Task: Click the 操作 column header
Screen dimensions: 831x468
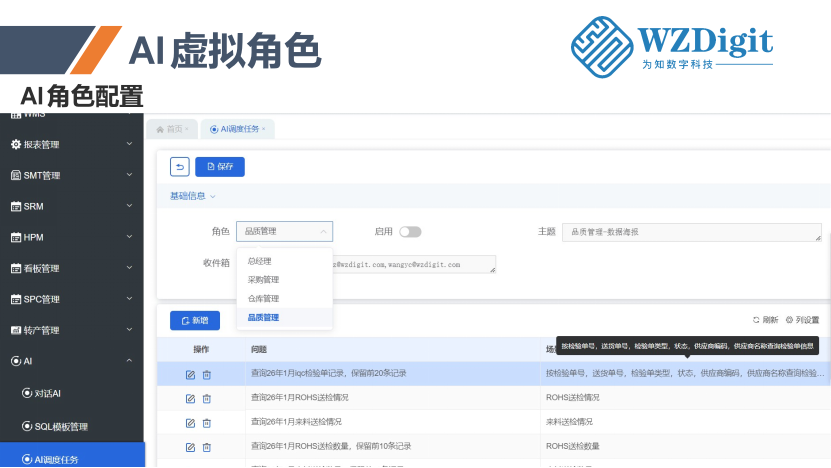Action: 201,349
